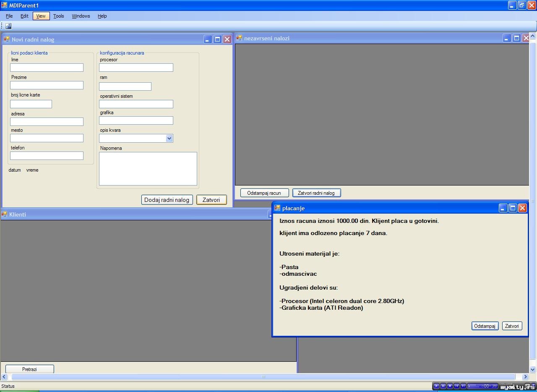Click the grafika input field
This screenshot has width=537, height=392.
tap(136, 120)
